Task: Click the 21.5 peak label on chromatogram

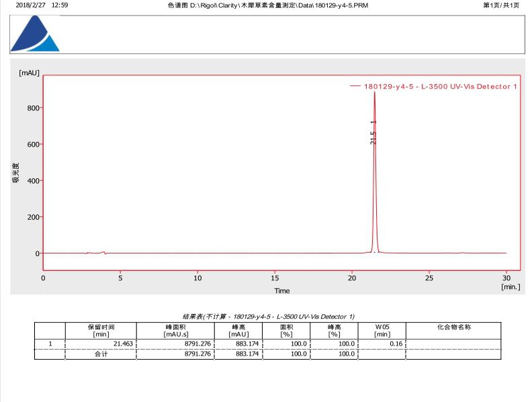Action: click(373, 138)
